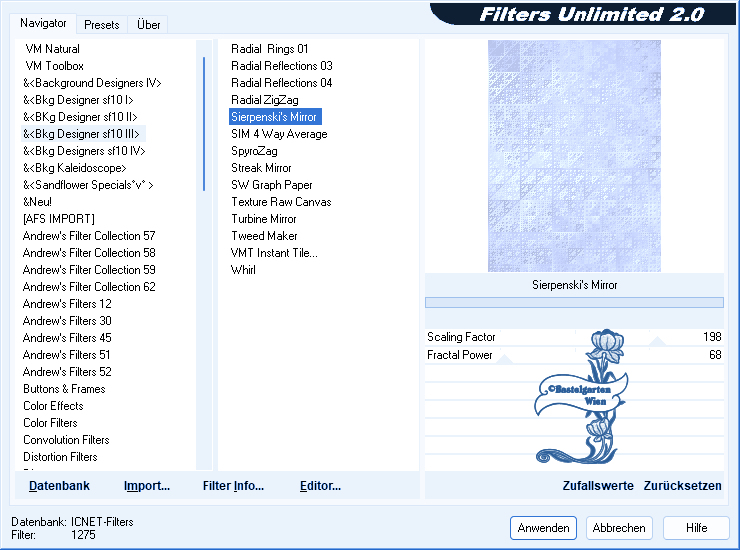Image resolution: width=740 pixels, height=550 pixels.
Task: Select the Turbine Mirror filter
Action: [x=264, y=219]
